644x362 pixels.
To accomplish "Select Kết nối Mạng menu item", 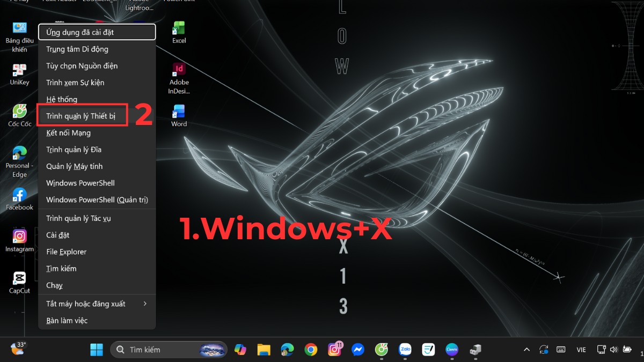I will (97, 132).
